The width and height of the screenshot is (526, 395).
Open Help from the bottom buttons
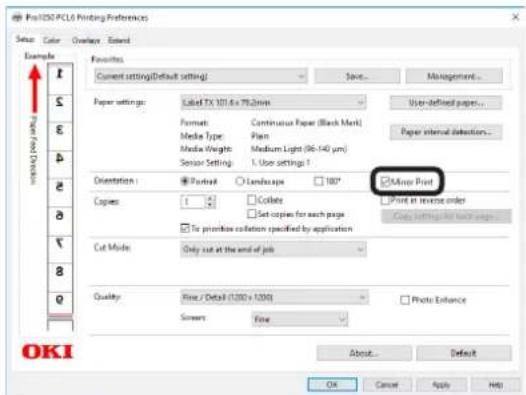coord(495,384)
